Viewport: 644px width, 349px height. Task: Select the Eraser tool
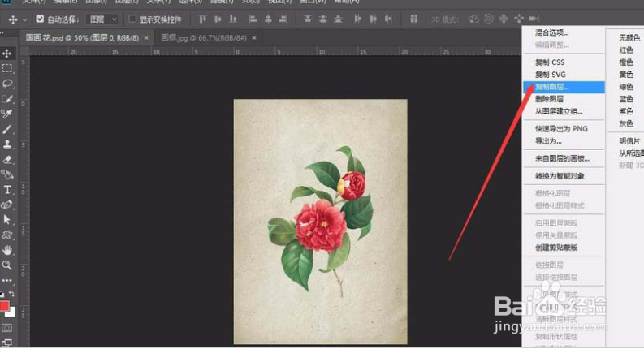[7, 159]
